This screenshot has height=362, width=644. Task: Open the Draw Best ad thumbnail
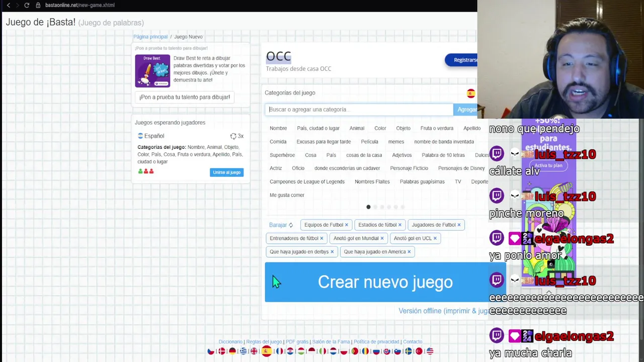coord(152,71)
